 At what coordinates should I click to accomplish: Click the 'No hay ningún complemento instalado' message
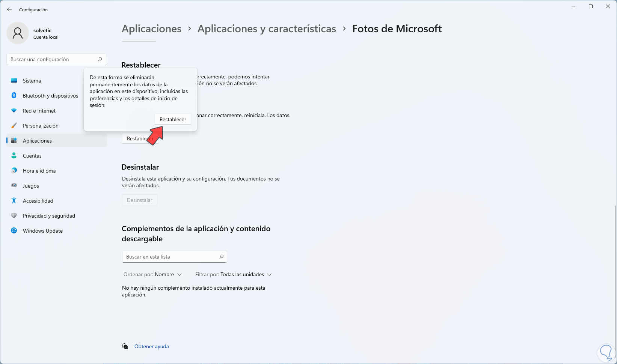pos(194,291)
